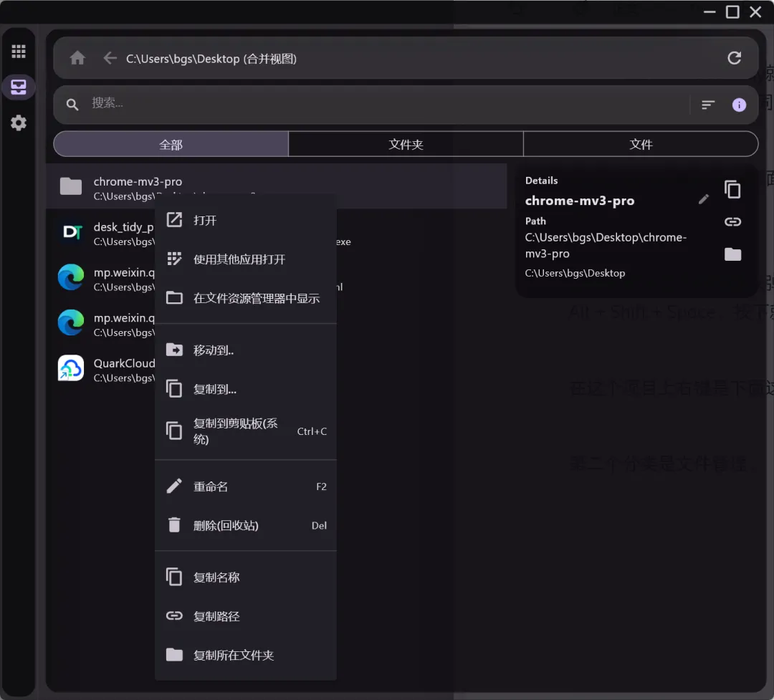Switch to the 全部 tab
This screenshot has height=700, width=774.
(x=171, y=144)
